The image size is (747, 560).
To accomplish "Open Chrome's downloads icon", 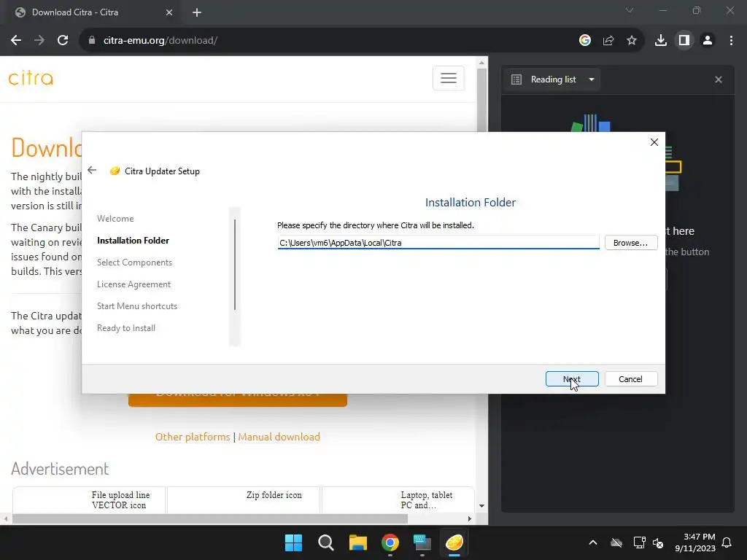I will 661,41.
